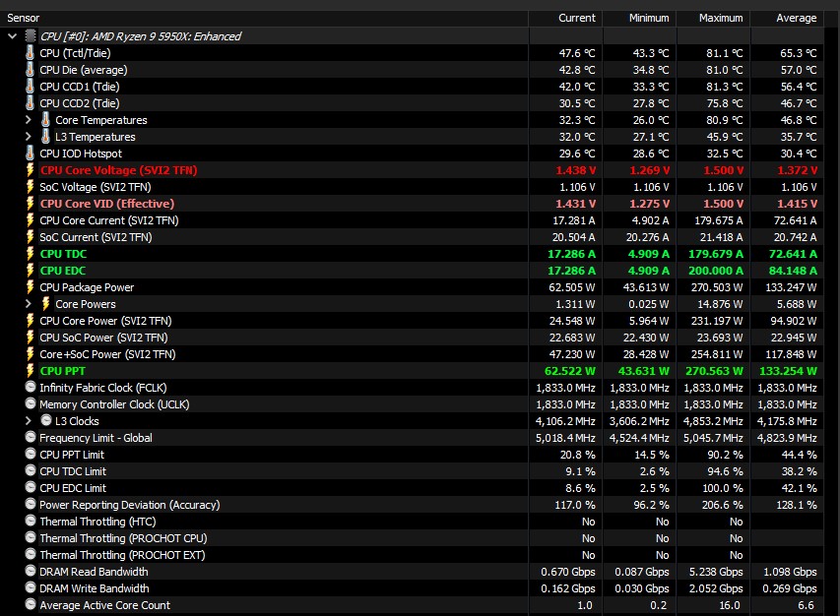This screenshot has height=616, width=840.
Task: Expand the Core Temperatures subgroup
Action: click(29, 120)
